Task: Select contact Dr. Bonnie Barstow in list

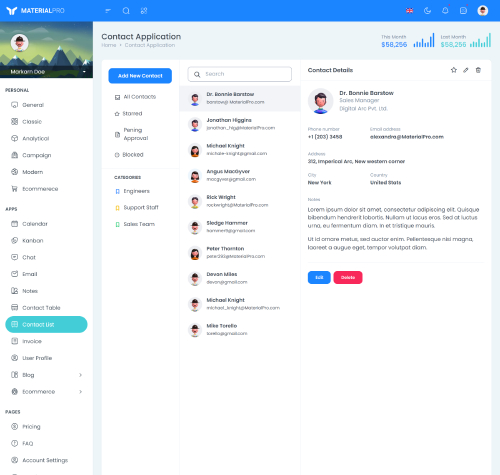Action: tap(240, 98)
